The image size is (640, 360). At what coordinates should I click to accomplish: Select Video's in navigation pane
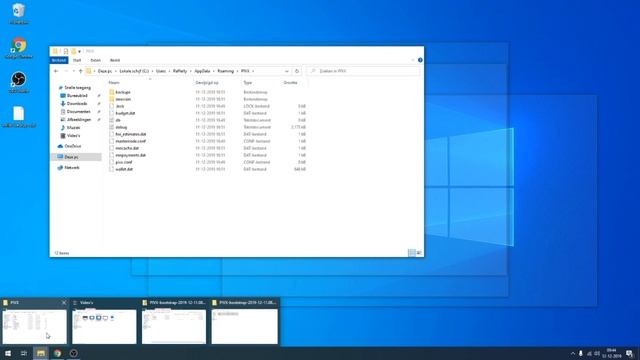click(x=73, y=136)
